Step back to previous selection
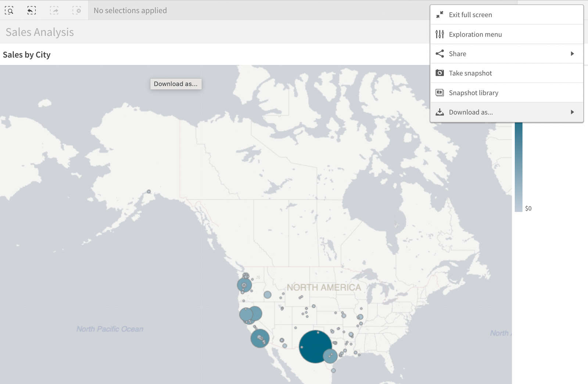This screenshot has height=384, width=588. tap(31, 10)
